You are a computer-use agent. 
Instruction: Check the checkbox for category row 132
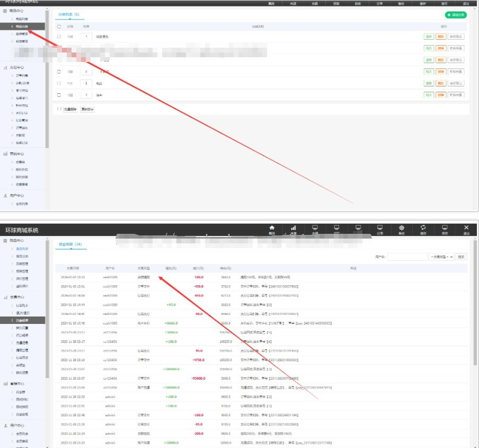pos(59,95)
